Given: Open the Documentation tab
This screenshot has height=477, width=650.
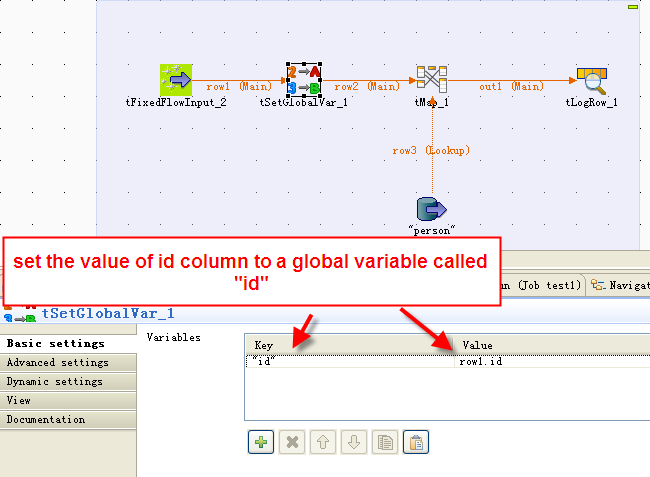Looking at the screenshot, I should [68, 420].
